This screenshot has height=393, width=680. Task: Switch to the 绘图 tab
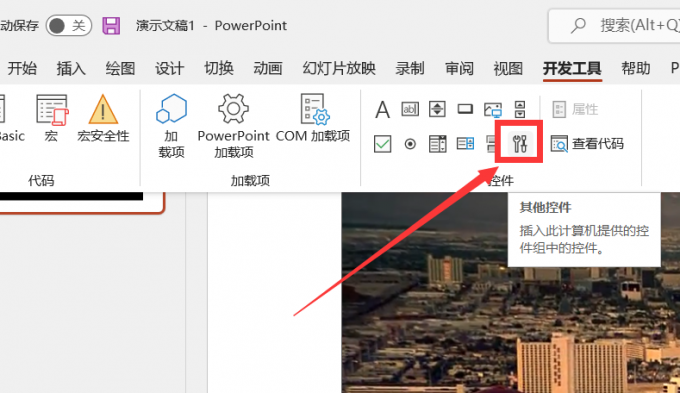[120, 68]
